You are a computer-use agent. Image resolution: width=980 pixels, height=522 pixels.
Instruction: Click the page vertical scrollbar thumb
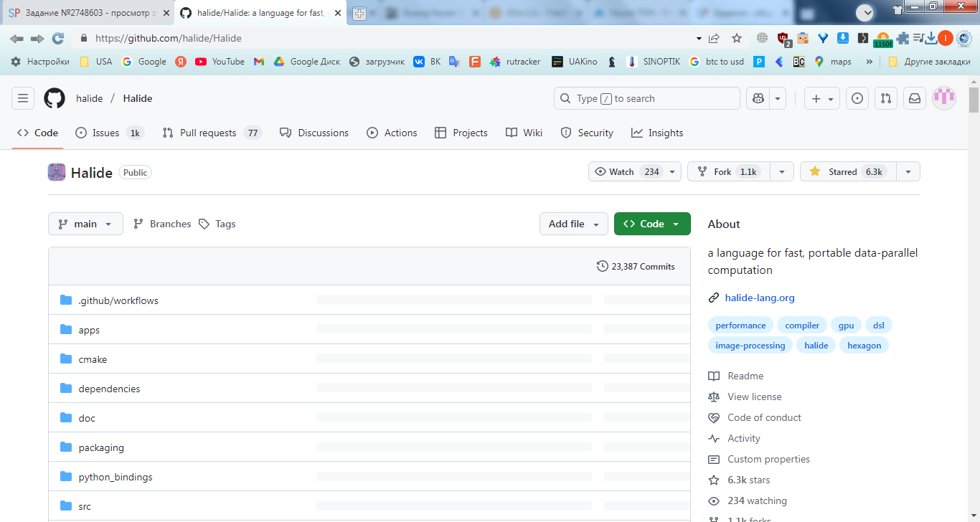(974, 100)
